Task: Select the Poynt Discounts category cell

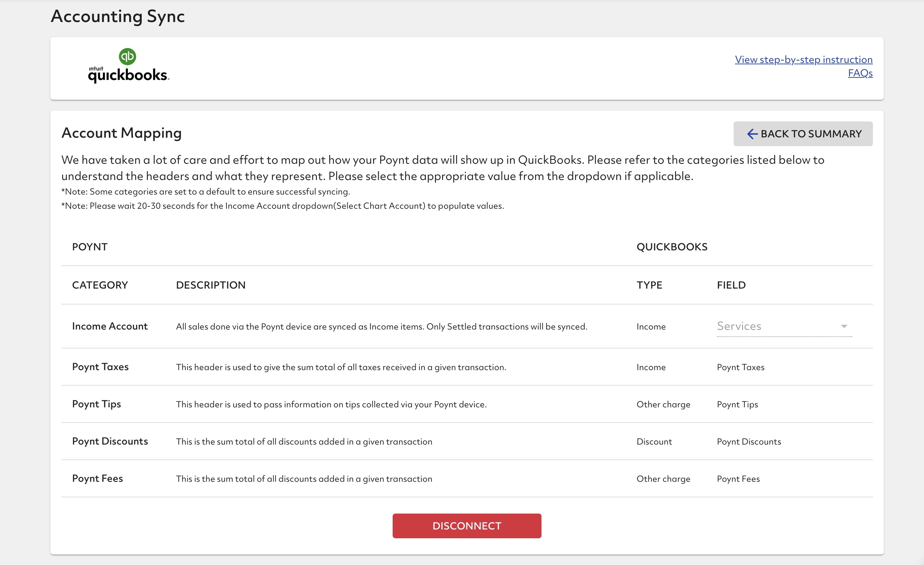Action: (110, 441)
